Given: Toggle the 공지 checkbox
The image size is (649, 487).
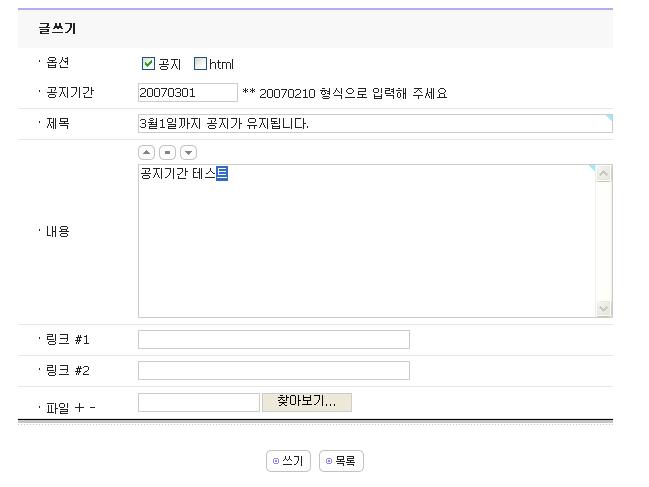Looking at the screenshot, I should (149, 64).
